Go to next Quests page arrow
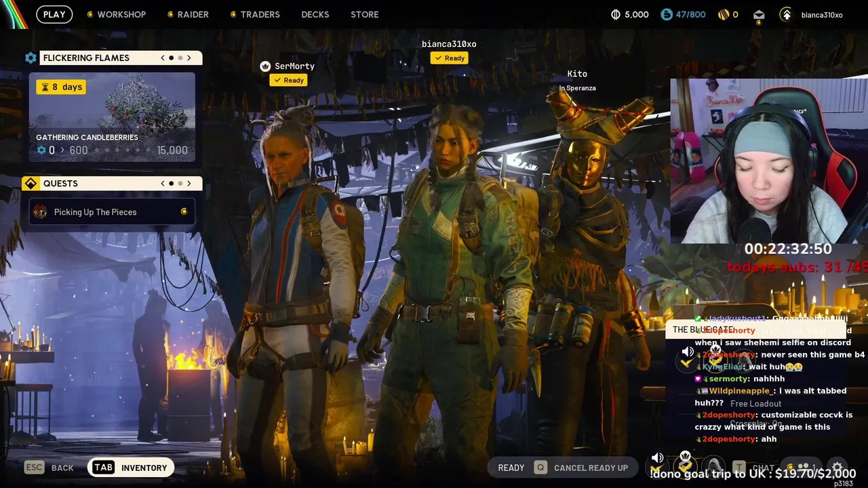This screenshot has height=488, width=868. tap(189, 184)
